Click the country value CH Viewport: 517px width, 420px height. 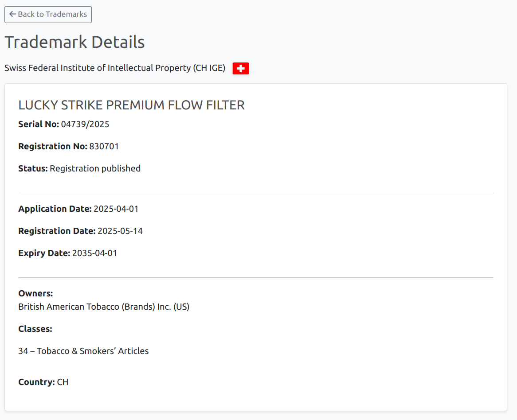point(63,382)
